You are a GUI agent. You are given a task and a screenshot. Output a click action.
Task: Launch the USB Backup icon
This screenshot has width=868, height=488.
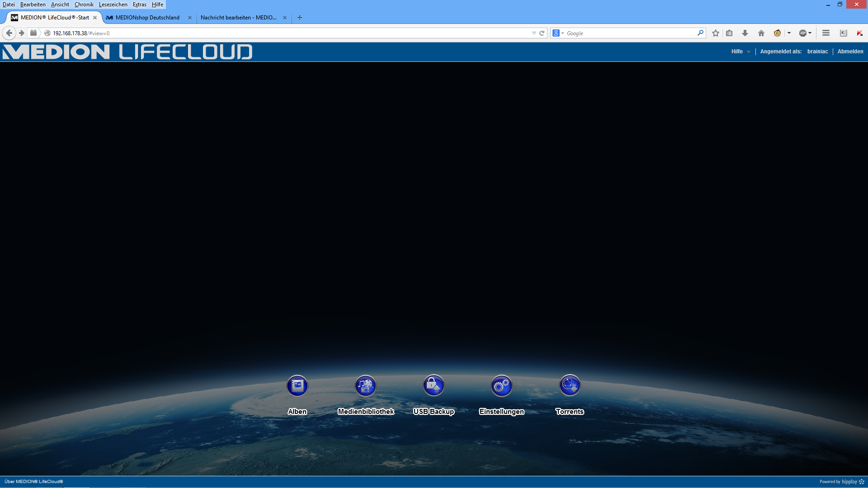434,385
